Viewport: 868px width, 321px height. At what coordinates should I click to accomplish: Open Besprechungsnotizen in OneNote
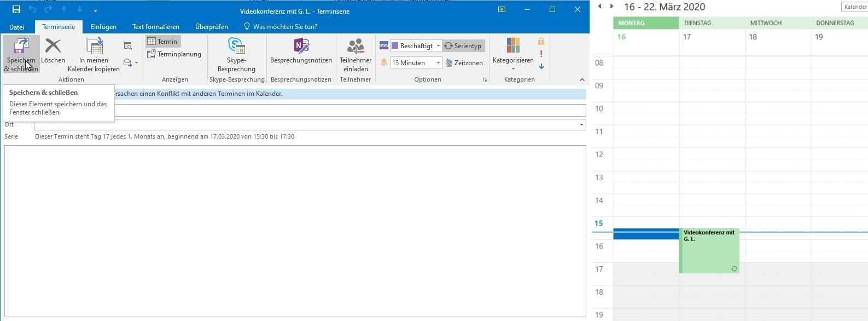coord(301,51)
